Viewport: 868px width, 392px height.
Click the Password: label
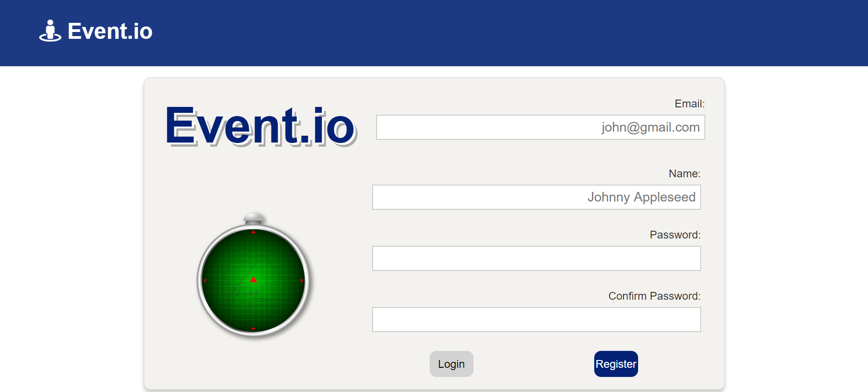(675, 235)
